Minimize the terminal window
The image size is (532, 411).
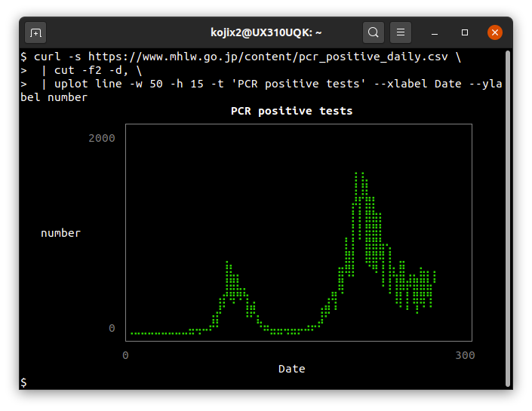(435, 32)
